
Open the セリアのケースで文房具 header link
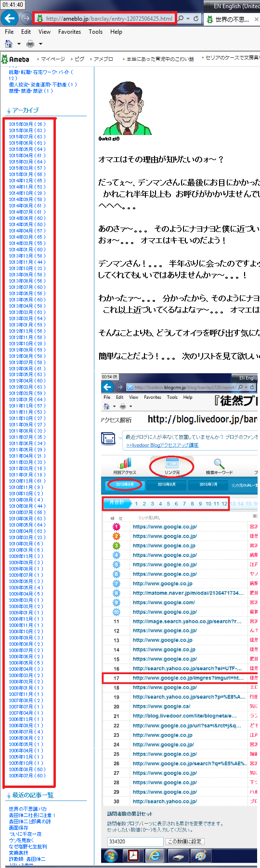point(233,58)
